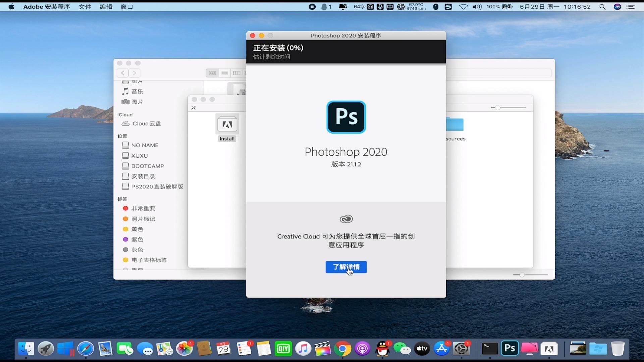Open Photoshop from the Dock
644x362 pixels.
(x=509, y=349)
